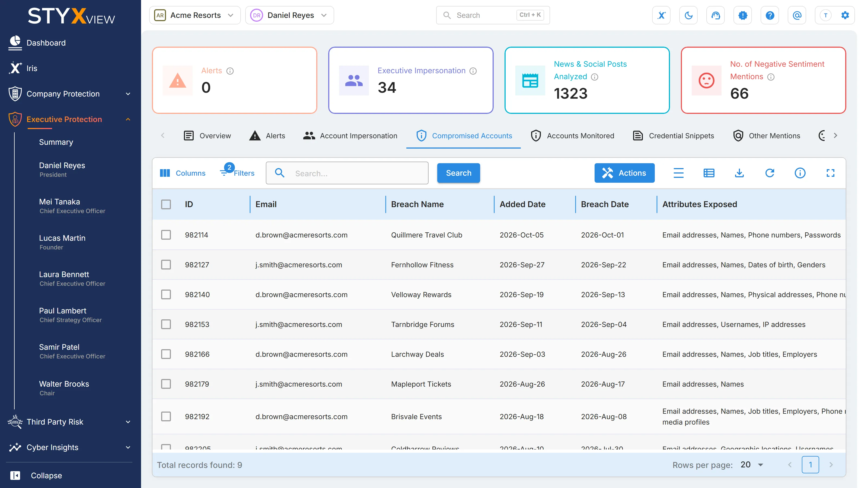Switch to the Overview tab

pyautogui.click(x=207, y=136)
